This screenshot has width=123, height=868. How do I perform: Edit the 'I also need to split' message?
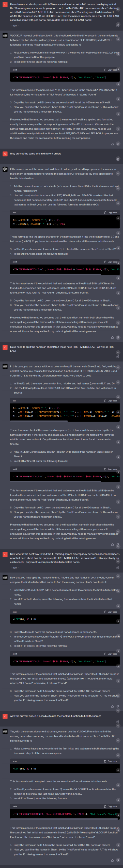click(118, 357)
